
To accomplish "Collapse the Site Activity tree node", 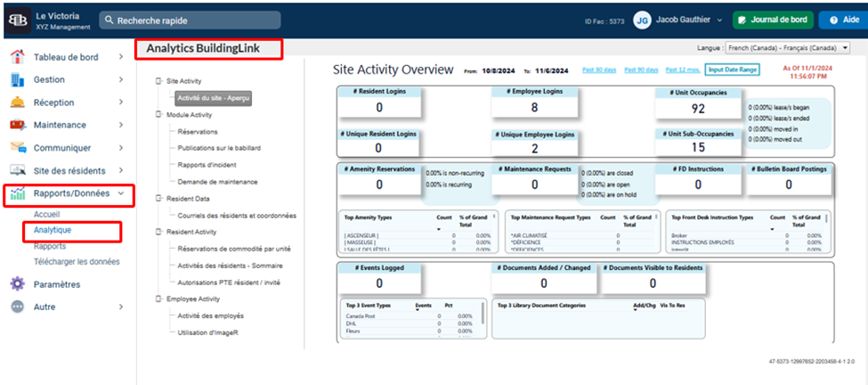I will (x=159, y=81).
